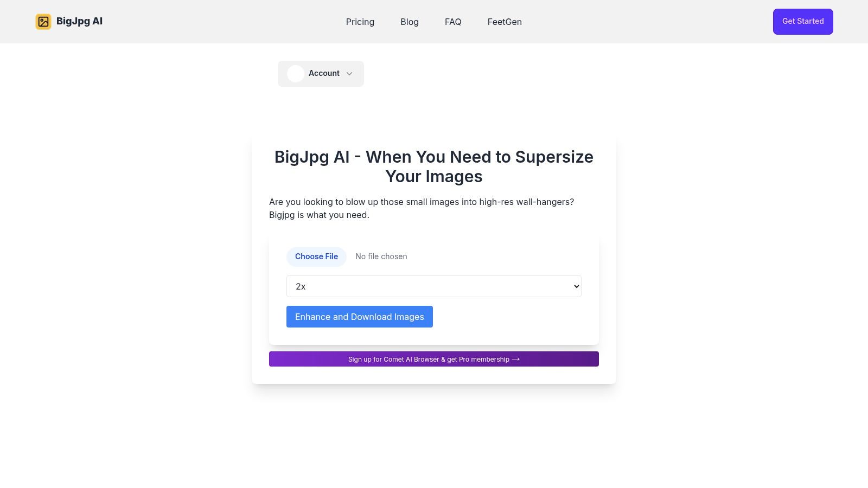This screenshot has height=488, width=868.
Task: Click the Account label text
Action: [324, 73]
